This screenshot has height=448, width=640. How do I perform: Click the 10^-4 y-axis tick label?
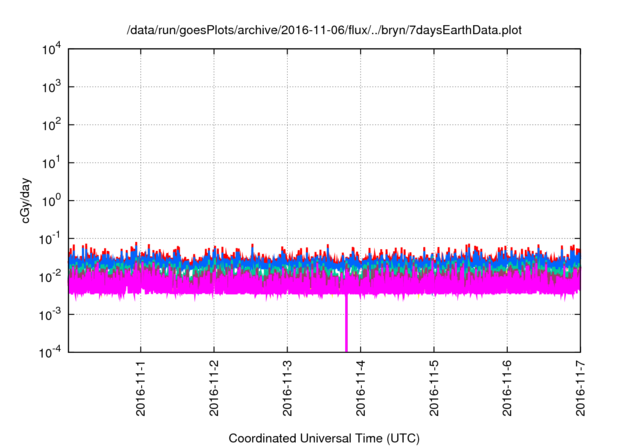pos(50,351)
